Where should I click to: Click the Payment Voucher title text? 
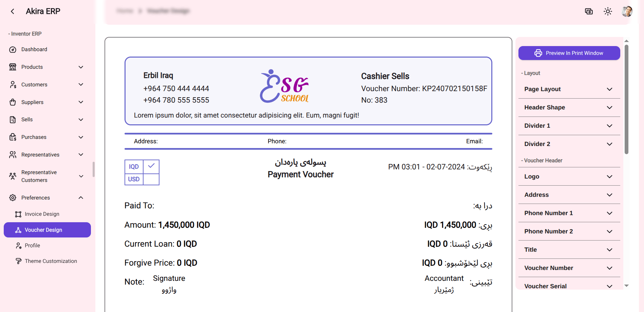click(301, 174)
